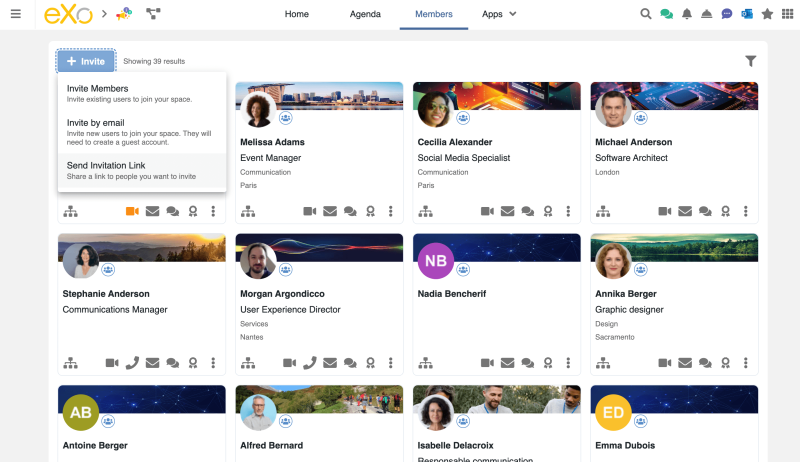Open the hamburger menu
This screenshot has height=462, width=800.
pyautogui.click(x=16, y=14)
